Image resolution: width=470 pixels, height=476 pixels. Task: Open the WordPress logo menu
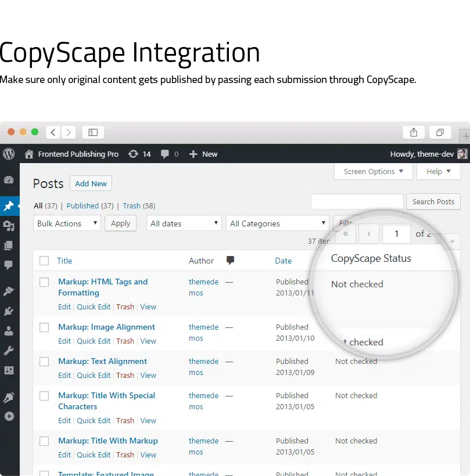(x=9, y=154)
